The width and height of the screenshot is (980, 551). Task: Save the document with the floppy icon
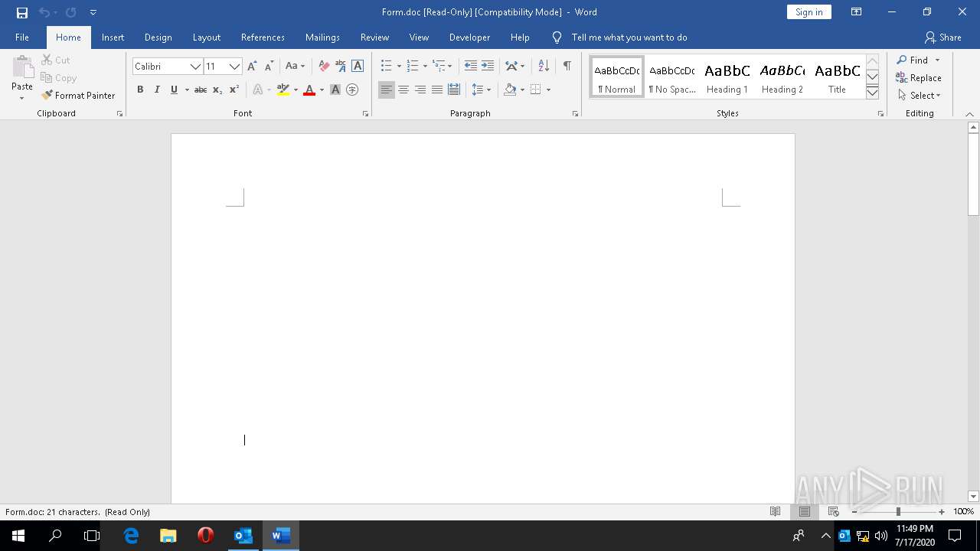pos(22,12)
